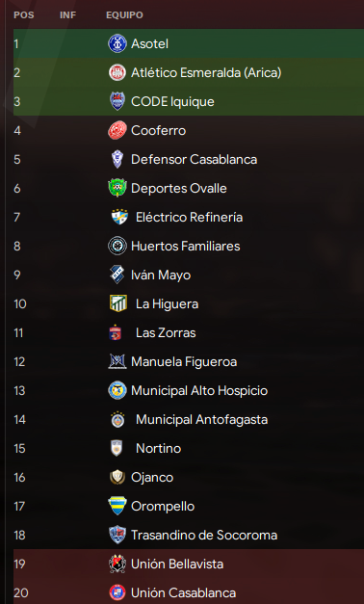This screenshot has width=364, height=604.
Task: Open the Eléctrico Refinería team page
Action: (189, 217)
